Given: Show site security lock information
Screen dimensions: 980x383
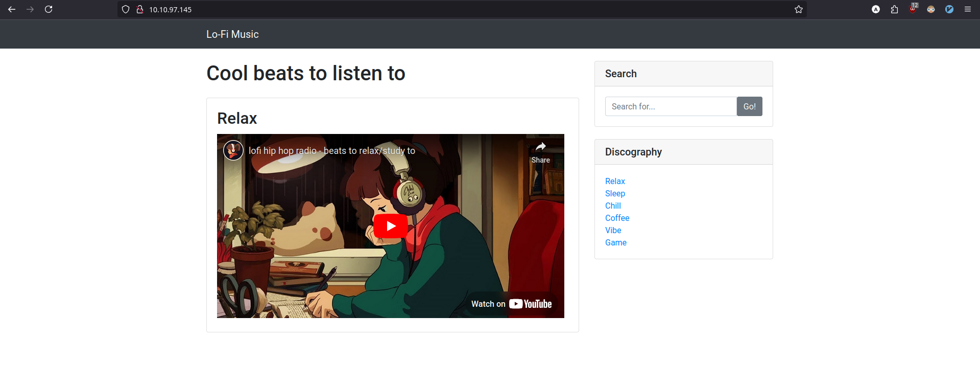Looking at the screenshot, I should [139, 9].
